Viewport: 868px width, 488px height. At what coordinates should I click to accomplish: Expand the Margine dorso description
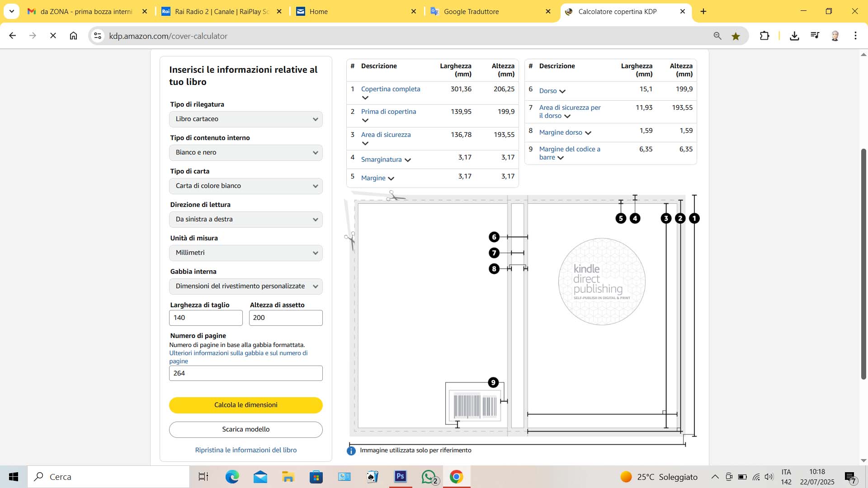tap(588, 133)
